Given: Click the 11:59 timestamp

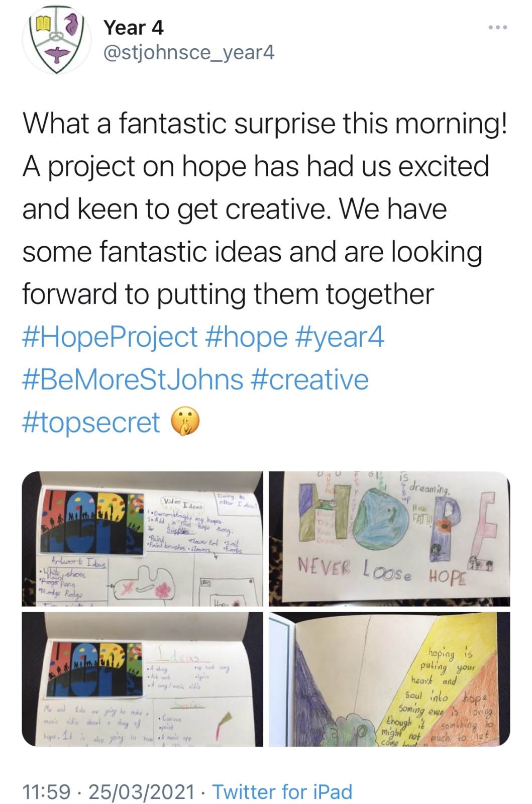Looking at the screenshot, I should (47, 792).
